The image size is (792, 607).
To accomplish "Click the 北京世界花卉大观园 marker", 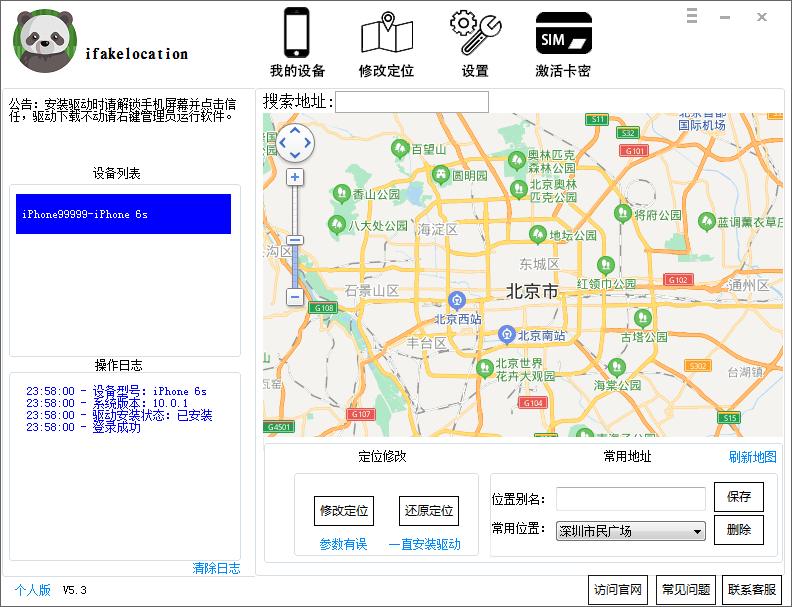I will [x=485, y=369].
